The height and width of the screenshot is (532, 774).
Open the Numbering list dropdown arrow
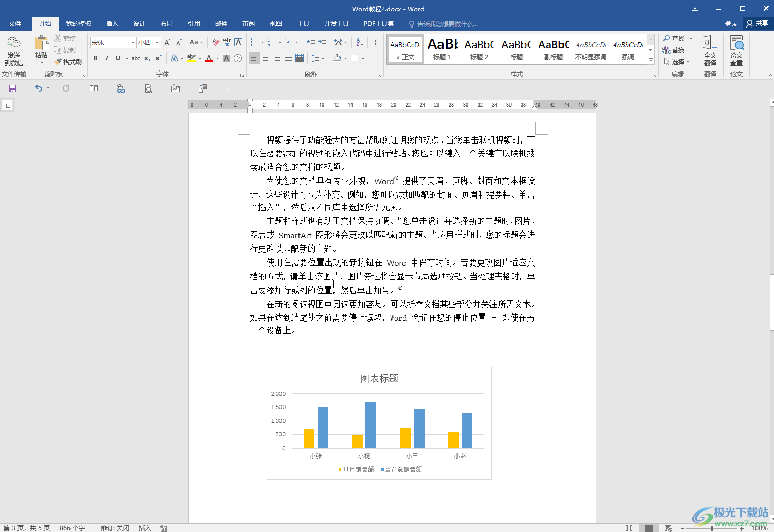[280, 42]
